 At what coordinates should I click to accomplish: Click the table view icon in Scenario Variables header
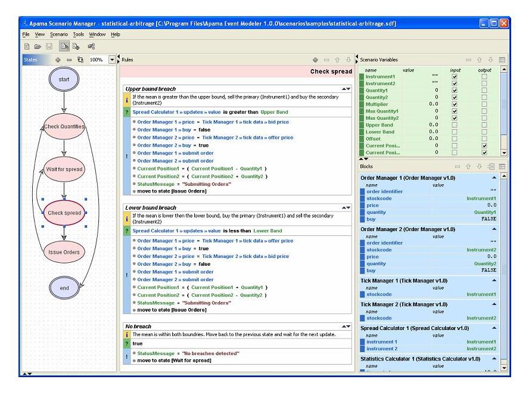click(502, 60)
